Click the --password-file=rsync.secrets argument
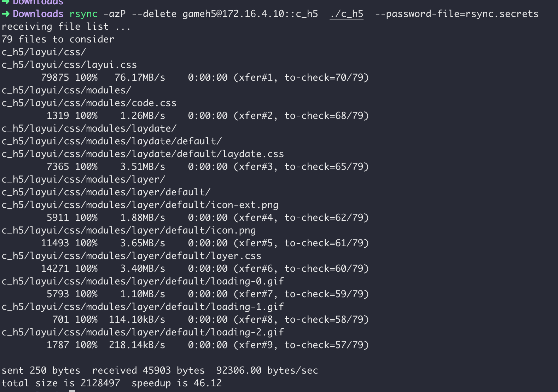Viewport: 558px width, 392px height. (x=457, y=14)
